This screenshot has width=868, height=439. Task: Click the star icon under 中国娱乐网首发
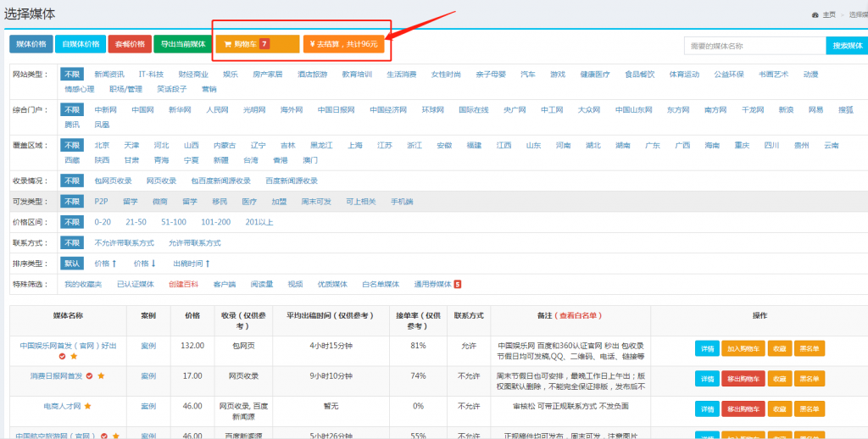(73, 356)
